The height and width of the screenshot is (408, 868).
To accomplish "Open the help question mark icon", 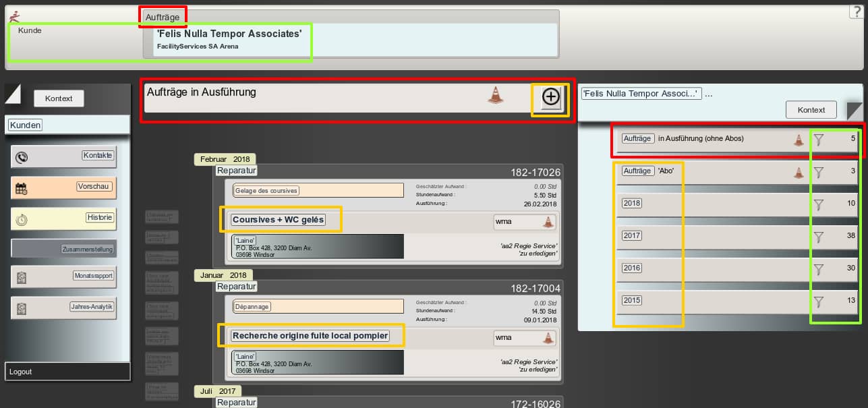I will pos(857,11).
